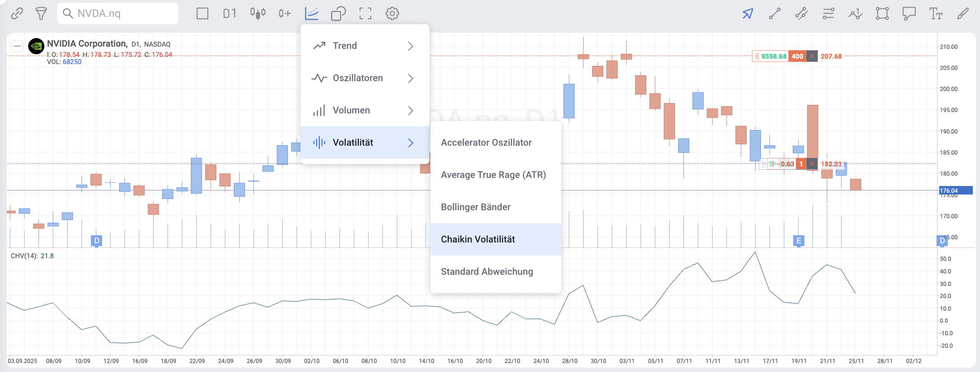Screen dimensions: 980x372
Task: Close the 182.31 order with X
Action: click(x=812, y=164)
